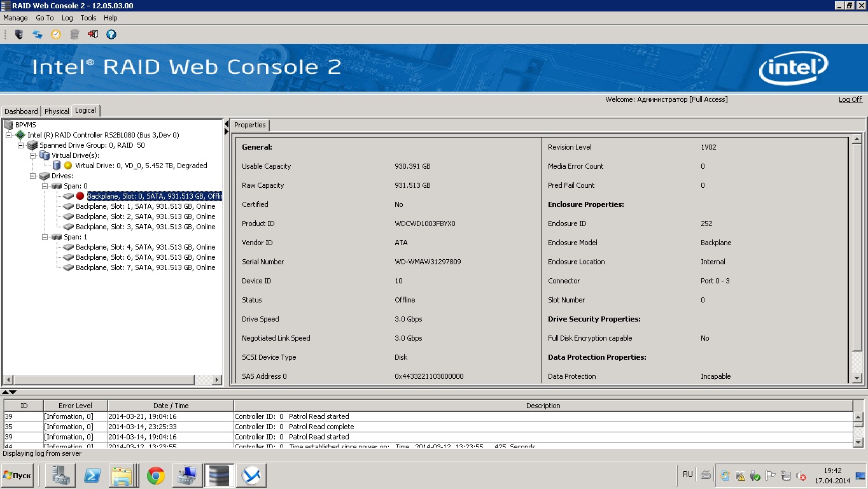Open the Help question mark icon
Image resolution: width=868 pixels, height=489 pixels.
111,34
